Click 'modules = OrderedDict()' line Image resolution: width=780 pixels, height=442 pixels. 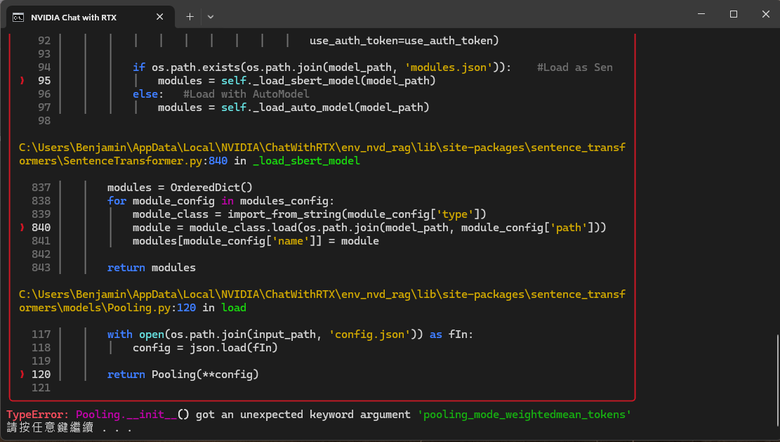pyautogui.click(x=180, y=187)
